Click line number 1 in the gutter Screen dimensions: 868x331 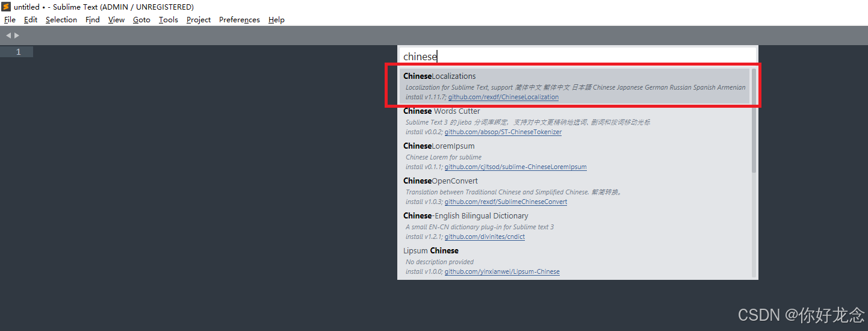tap(18, 52)
